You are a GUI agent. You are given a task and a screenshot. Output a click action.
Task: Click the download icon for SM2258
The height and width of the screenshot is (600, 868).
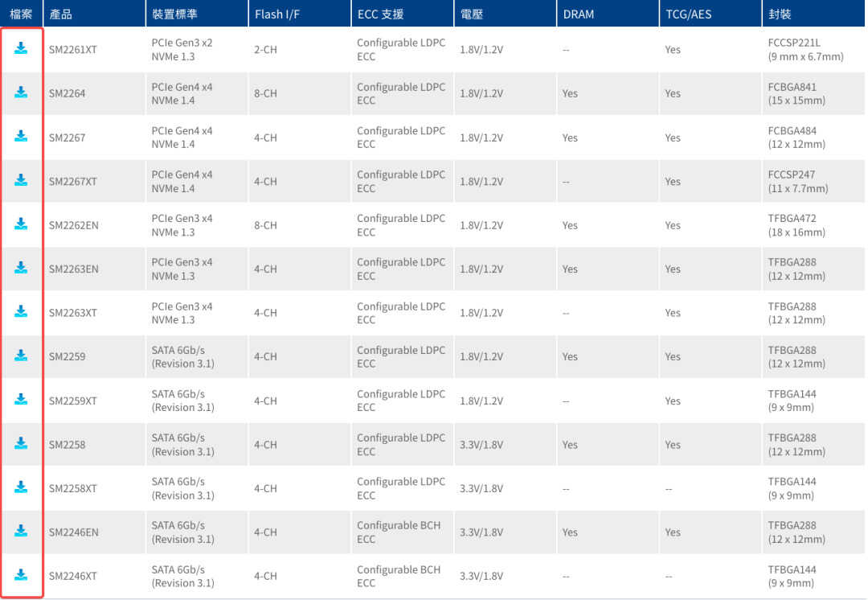pos(21,442)
